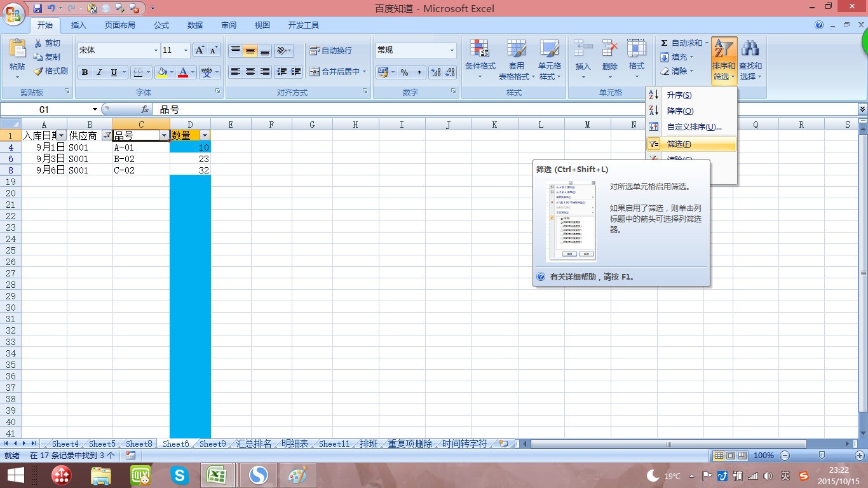Image resolution: width=868 pixels, height=488 pixels.
Task: Toggle Wrap Text (自动换行)
Action: coord(330,50)
